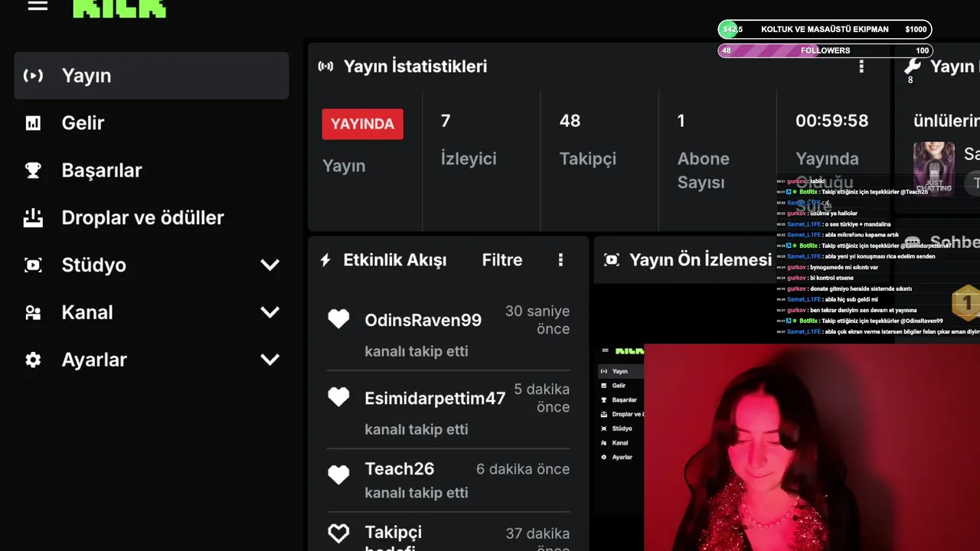Image resolution: width=980 pixels, height=551 pixels.
Task: Click the Kick logo
Action: pos(120,8)
